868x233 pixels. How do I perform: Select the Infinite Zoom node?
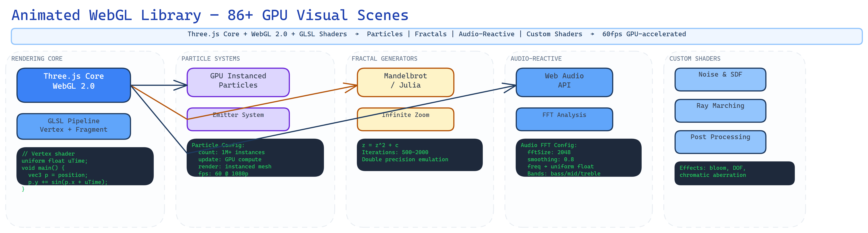tap(405, 119)
